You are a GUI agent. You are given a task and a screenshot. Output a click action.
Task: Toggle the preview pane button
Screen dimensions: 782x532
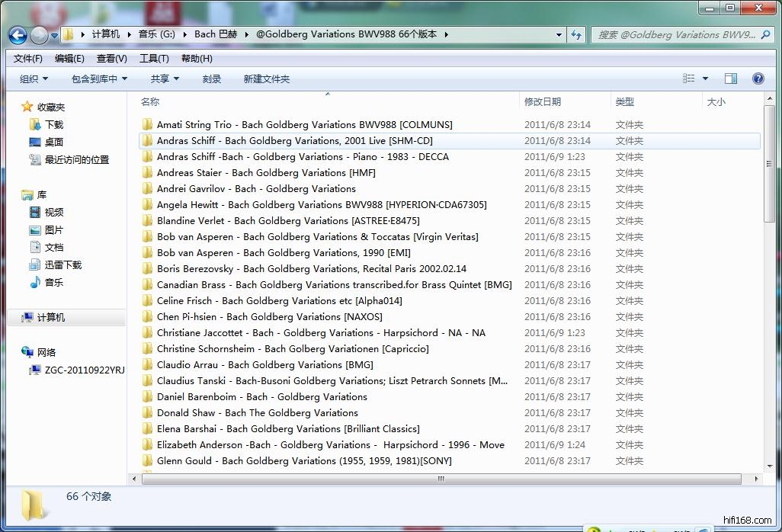tap(731, 79)
